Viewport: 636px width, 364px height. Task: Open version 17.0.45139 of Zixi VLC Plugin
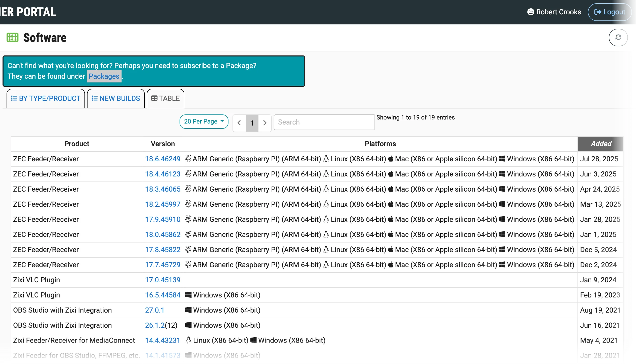click(163, 280)
